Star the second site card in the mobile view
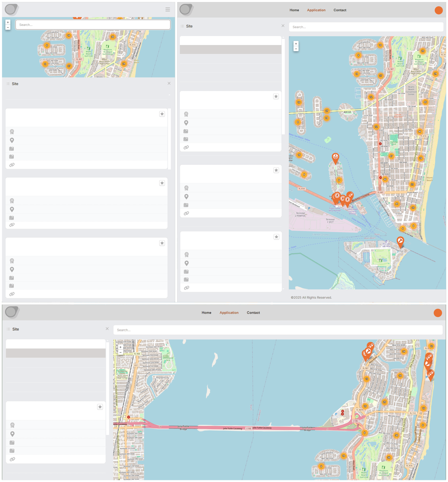 162,183
